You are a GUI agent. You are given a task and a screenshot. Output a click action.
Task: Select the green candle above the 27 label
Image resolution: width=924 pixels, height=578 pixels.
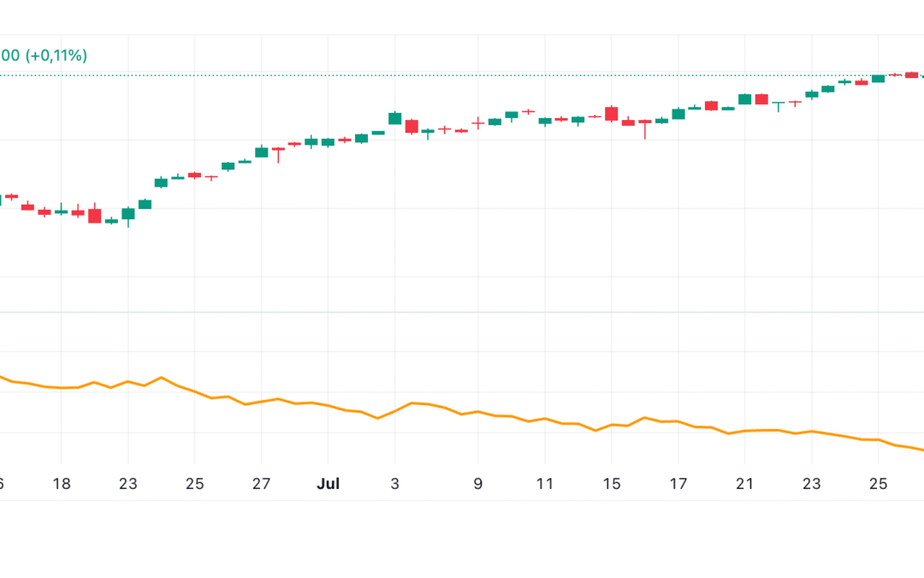pyautogui.click(x=262, y=152)
